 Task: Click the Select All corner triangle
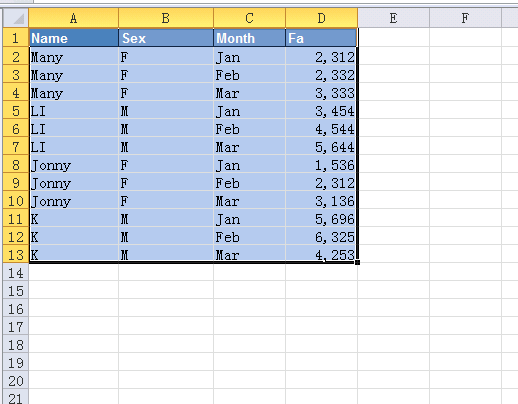click(x=16, y=18)
